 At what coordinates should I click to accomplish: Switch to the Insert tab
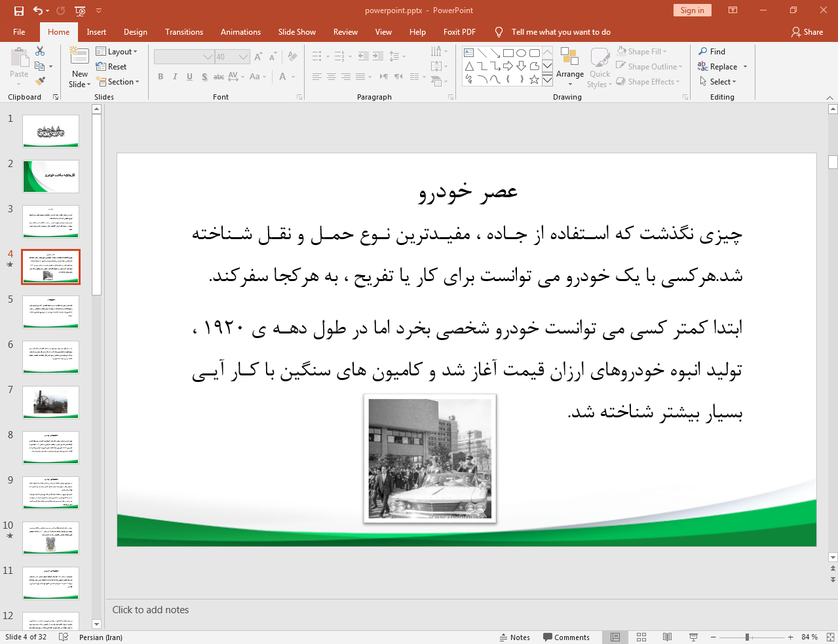(96, 31)
